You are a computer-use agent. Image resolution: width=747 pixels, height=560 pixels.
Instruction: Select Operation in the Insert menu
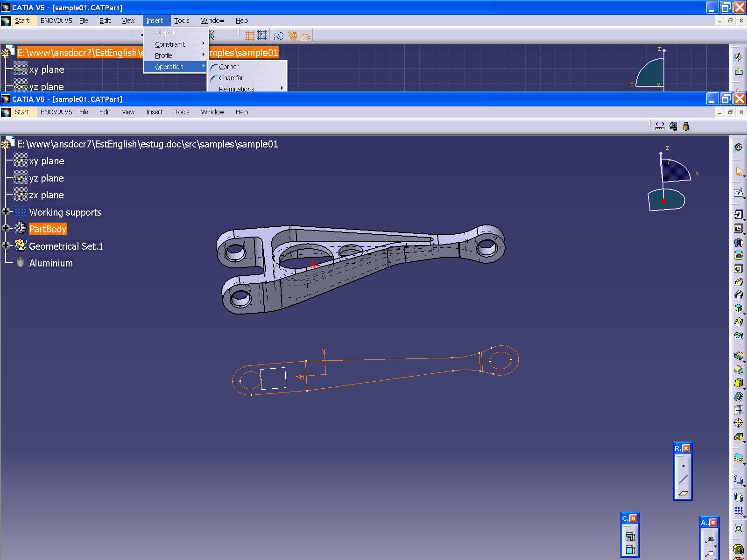click(176, 67)
